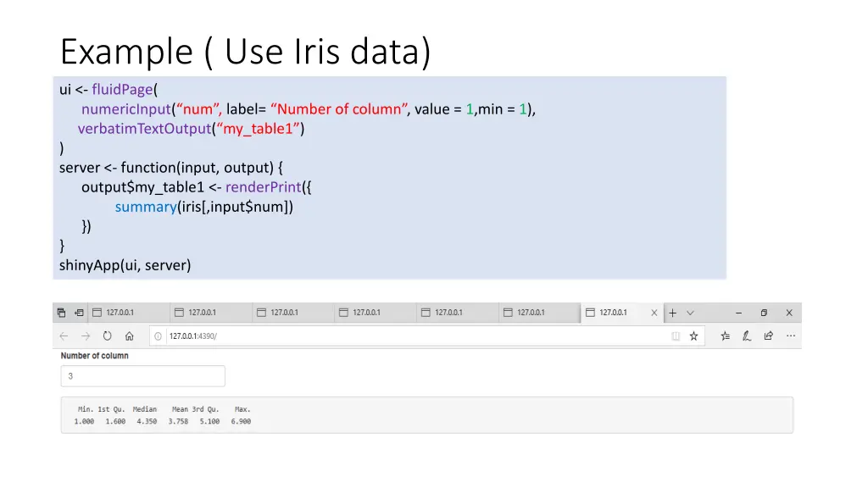Toggle reading view icon in address bar

pos(676,335)
